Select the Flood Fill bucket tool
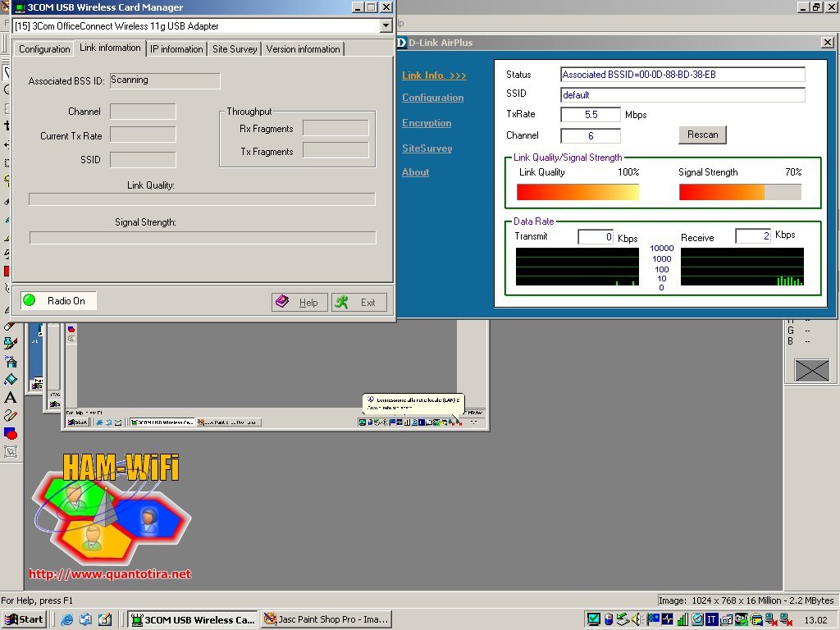 click(11, 380)
